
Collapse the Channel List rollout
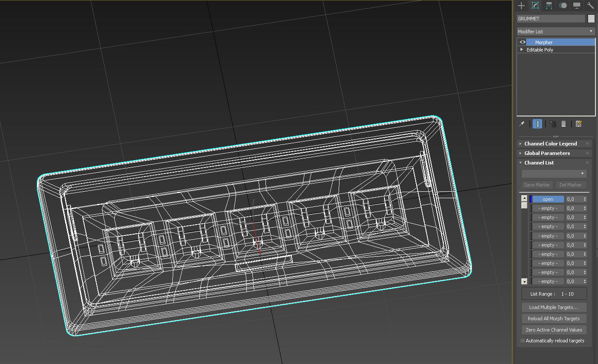pos(554,162)
